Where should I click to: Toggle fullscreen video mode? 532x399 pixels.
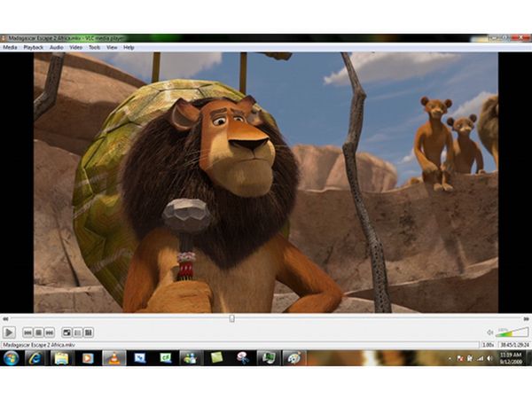(66, 332)
